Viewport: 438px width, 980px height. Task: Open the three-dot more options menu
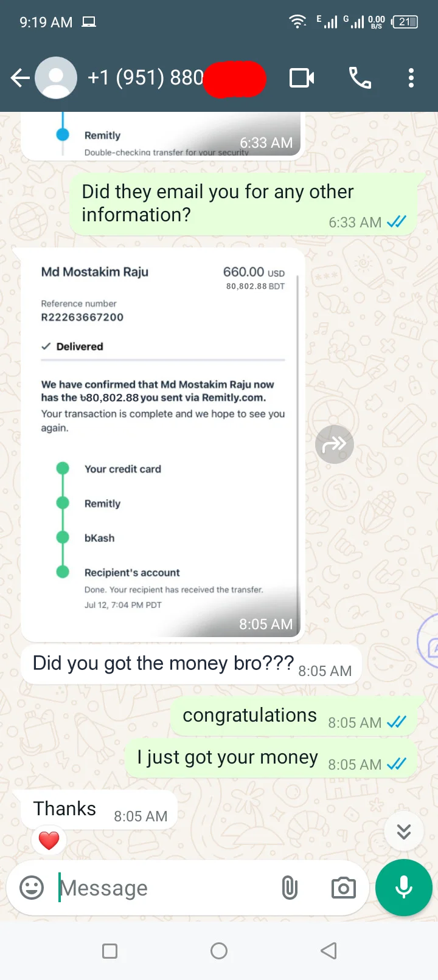[411, 78]
